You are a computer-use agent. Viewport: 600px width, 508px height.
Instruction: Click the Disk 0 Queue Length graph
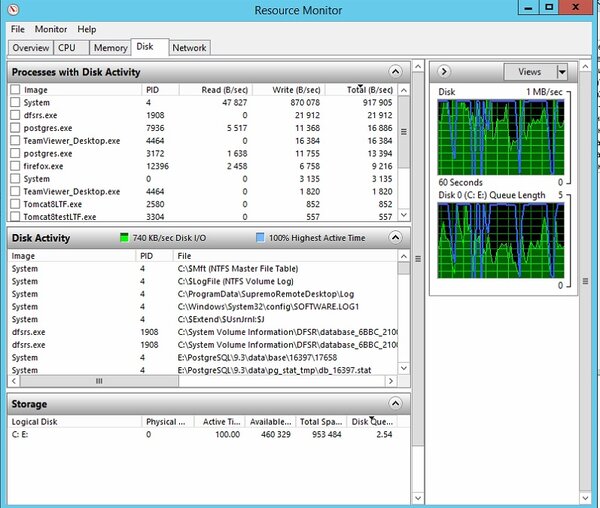tap(501, 240)
